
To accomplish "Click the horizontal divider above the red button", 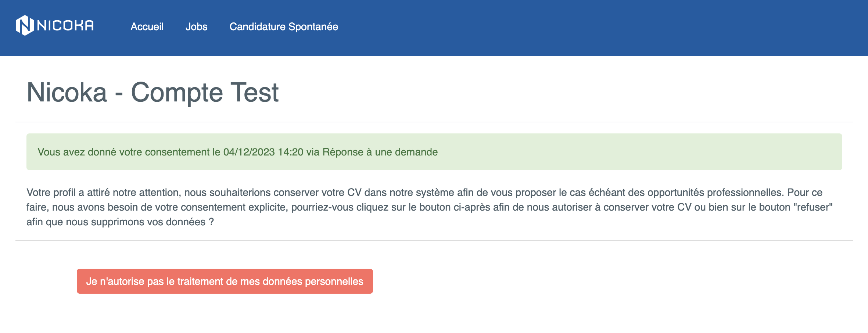I will tap(434, 240).
